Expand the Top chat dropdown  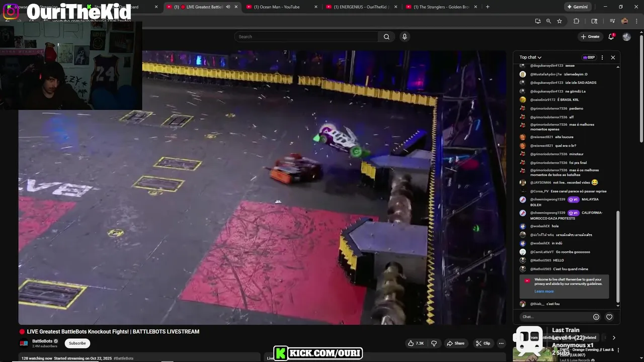[x=530, y=57]
